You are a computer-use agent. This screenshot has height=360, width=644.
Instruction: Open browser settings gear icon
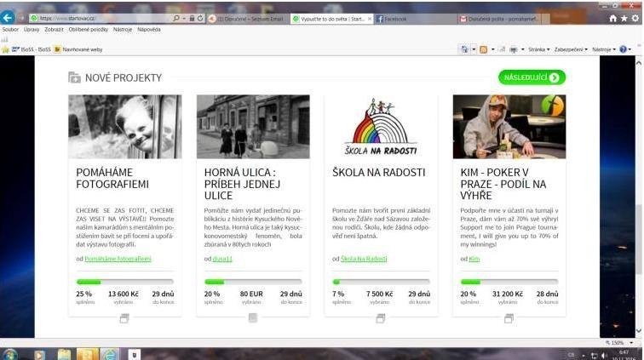[635, 19]
